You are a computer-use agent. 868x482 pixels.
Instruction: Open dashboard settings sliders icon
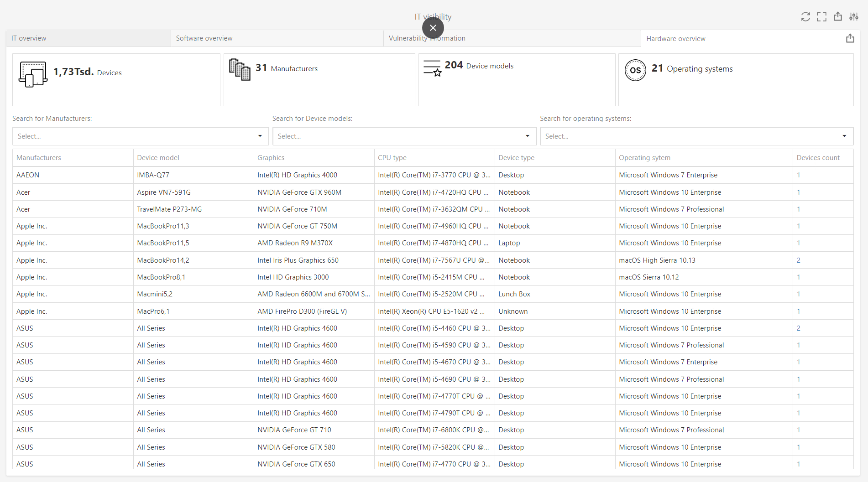pyautogui.click(x=854, y=17)
